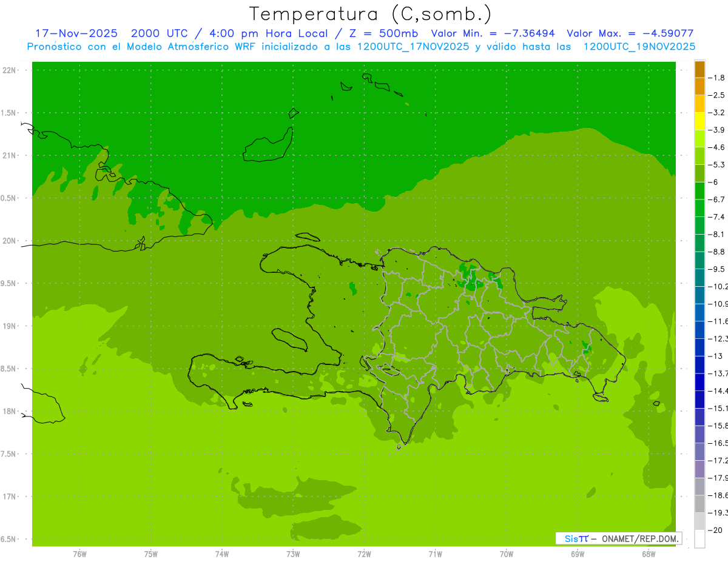728x562 pixels.
Task: Click the white swatch below -20
Action: point(700,538)
